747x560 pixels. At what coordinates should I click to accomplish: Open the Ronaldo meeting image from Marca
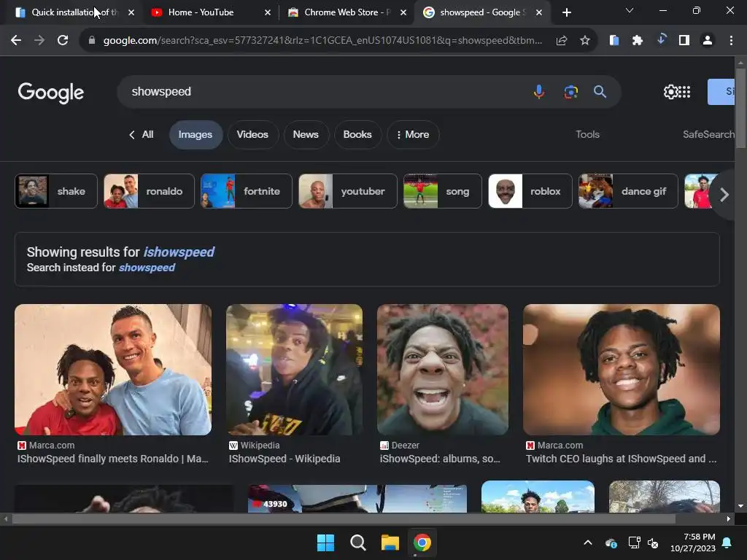tap(113, 370)
